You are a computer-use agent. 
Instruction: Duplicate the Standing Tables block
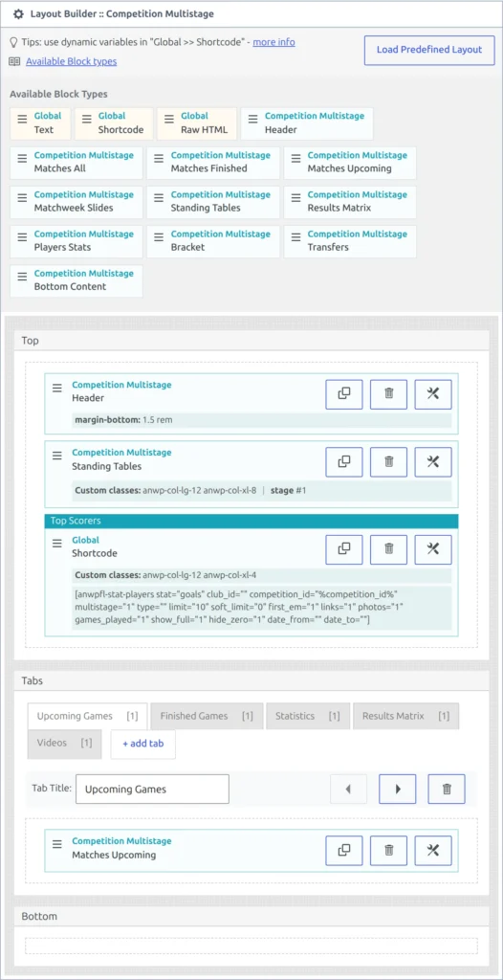[344, 462]
